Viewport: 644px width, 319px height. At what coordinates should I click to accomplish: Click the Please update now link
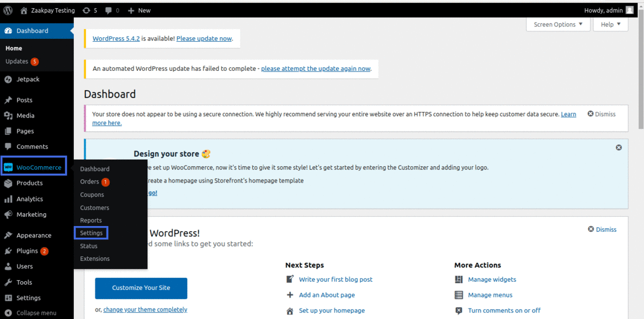pos(204,38)
